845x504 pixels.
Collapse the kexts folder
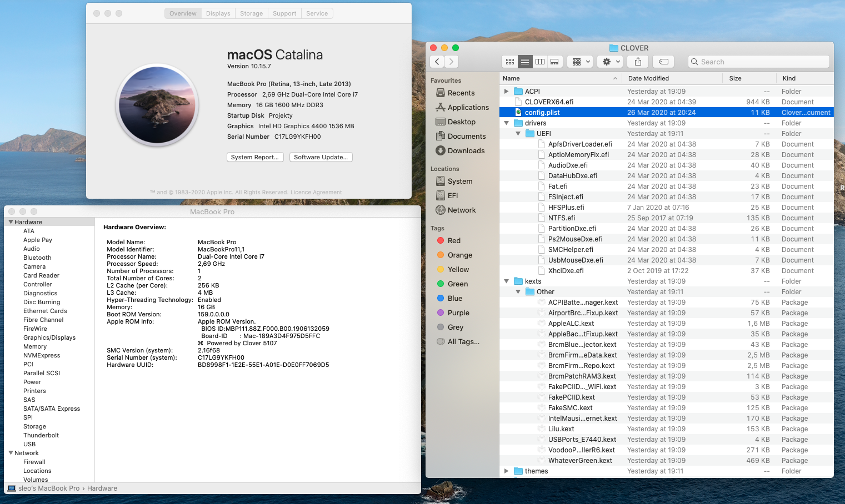point(506,281)
